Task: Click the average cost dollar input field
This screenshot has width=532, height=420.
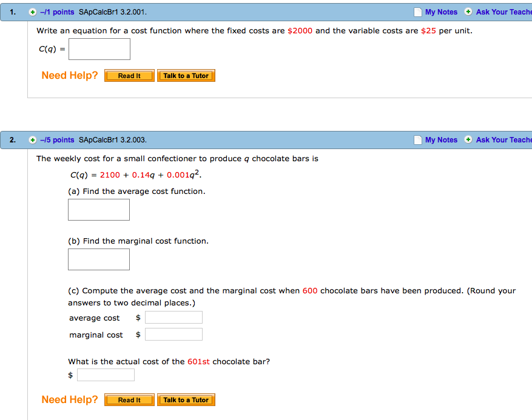Action: click(173, 317)
